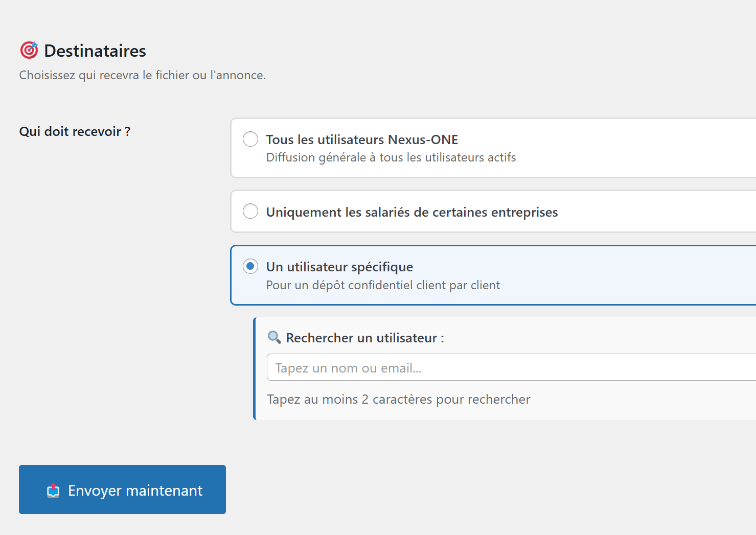Select the company employees only radio button
The image size is (756, 535).
[x=250, y=211]
